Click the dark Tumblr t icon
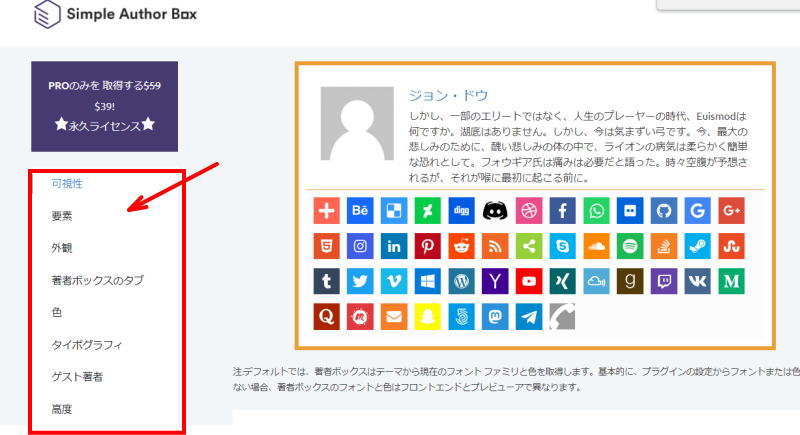The image size is (800, 435). click(327, 282)
